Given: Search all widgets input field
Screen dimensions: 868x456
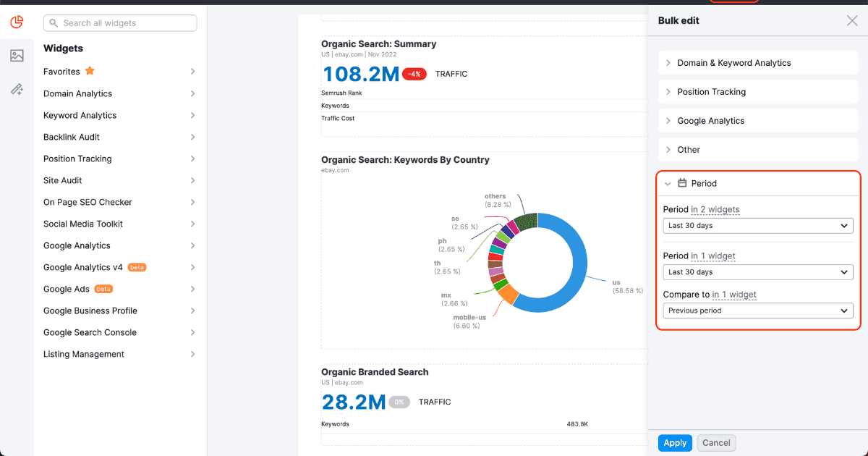Looking at the screenshot, I should pyautogui.click(x=120, y=23).
